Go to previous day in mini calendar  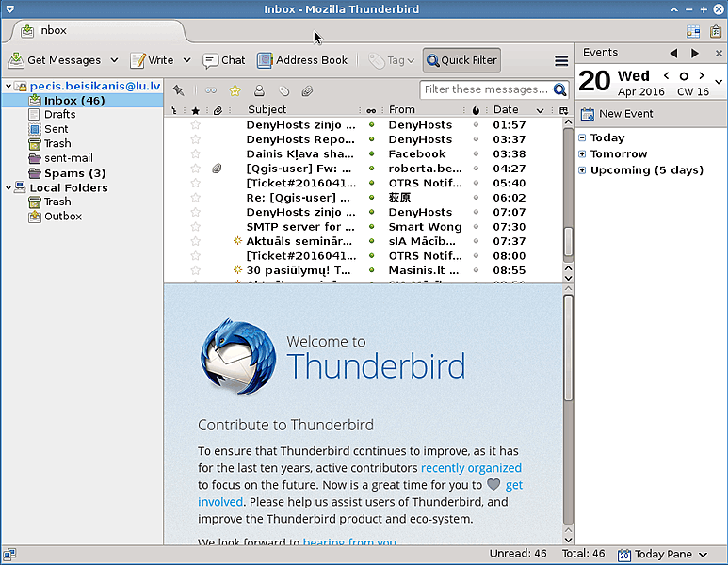(x=666, y=75)
